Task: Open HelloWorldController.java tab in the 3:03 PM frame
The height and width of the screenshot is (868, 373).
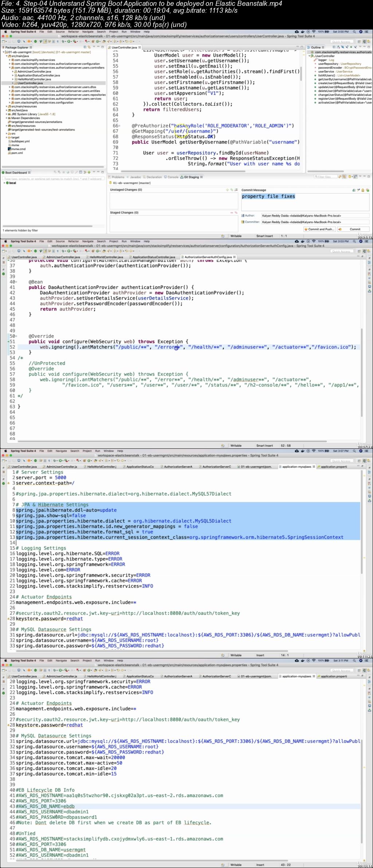Action: pos(105,257)
